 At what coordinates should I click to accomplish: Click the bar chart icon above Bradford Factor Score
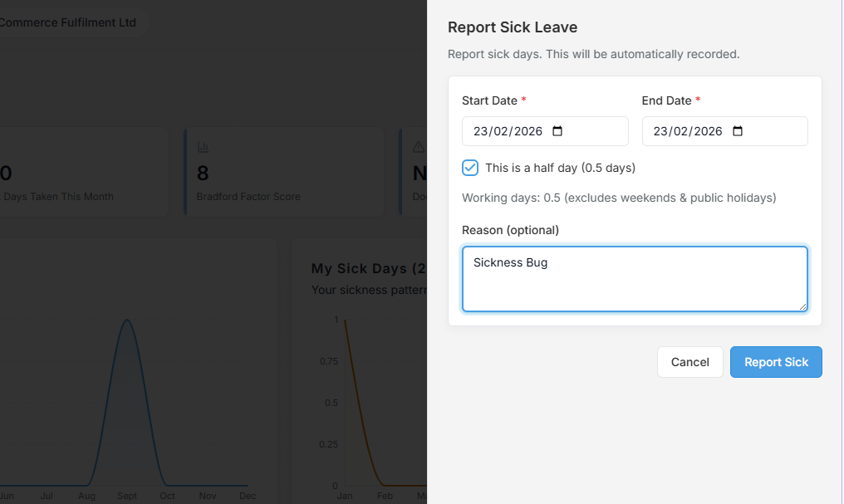tap(203, 147)
